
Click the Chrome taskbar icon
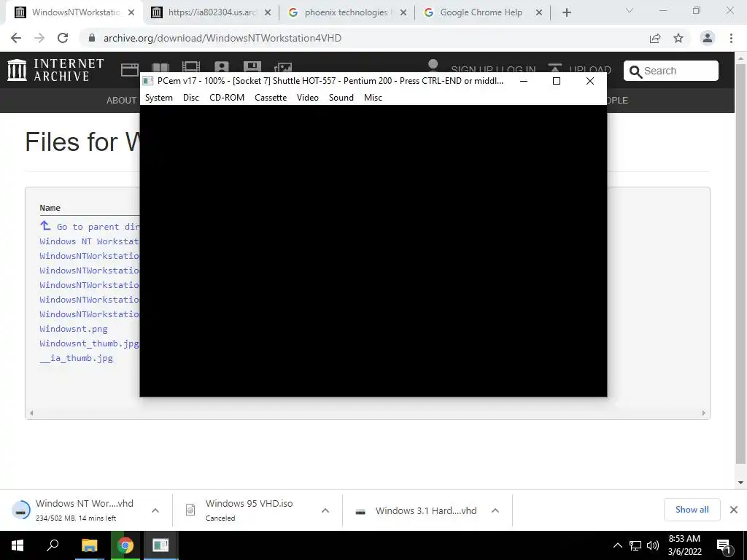(125, 545)
